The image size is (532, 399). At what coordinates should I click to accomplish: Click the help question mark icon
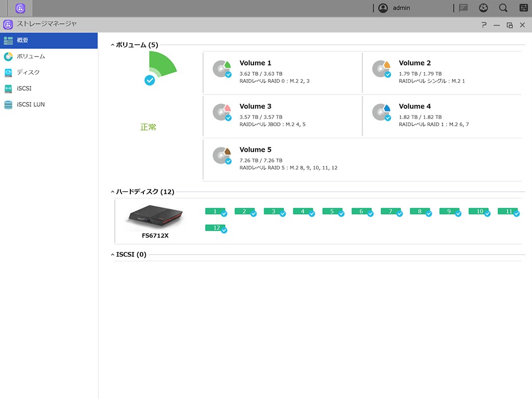(x=484, y=25)
